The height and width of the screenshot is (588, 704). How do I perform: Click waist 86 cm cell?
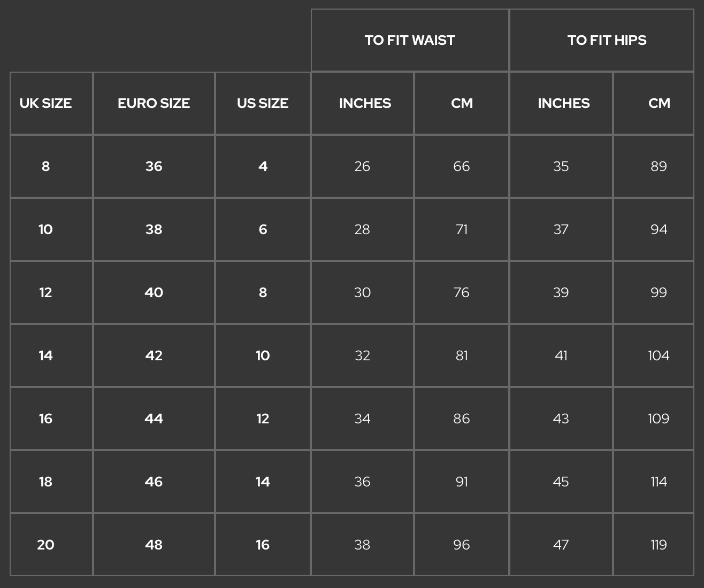click(461, 419)
